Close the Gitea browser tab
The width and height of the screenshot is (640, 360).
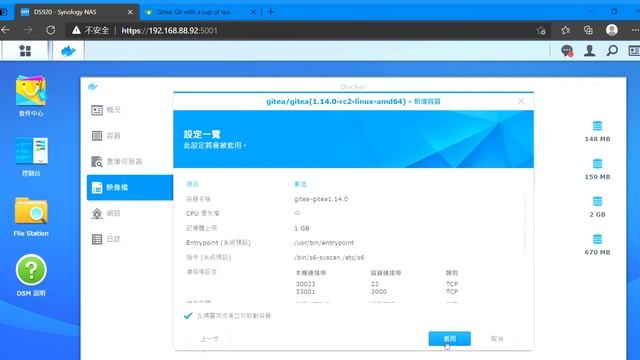click(x=253, y=12)
